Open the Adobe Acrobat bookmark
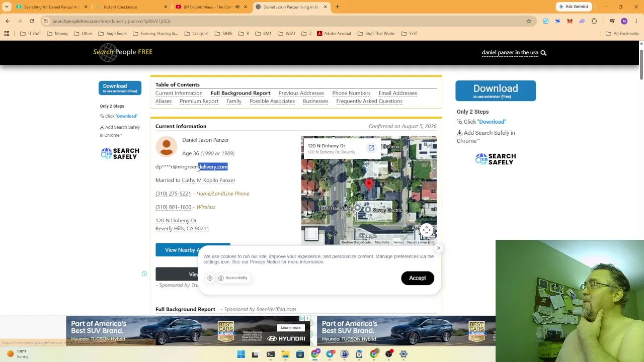 [x=334, y=34]
